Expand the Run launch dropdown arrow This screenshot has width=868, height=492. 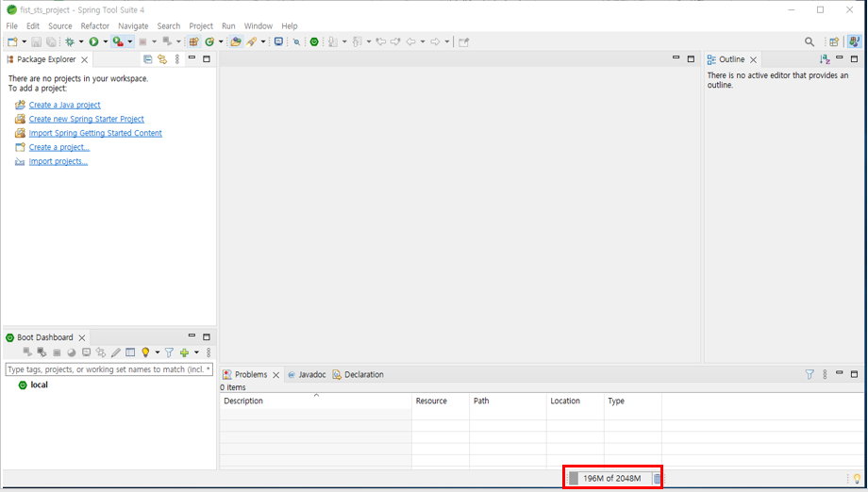pos(105,41)
